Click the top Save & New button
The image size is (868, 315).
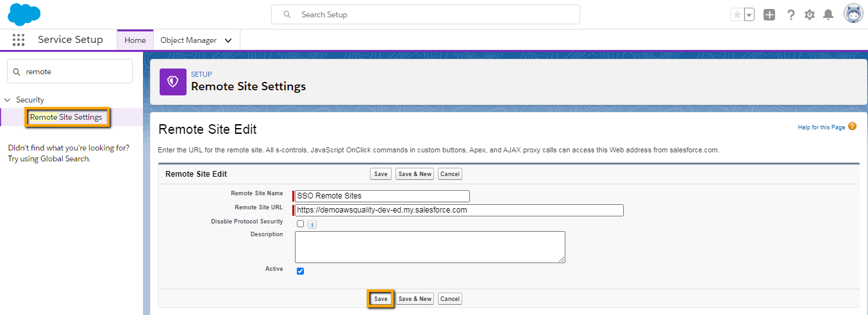click(415, 174)
